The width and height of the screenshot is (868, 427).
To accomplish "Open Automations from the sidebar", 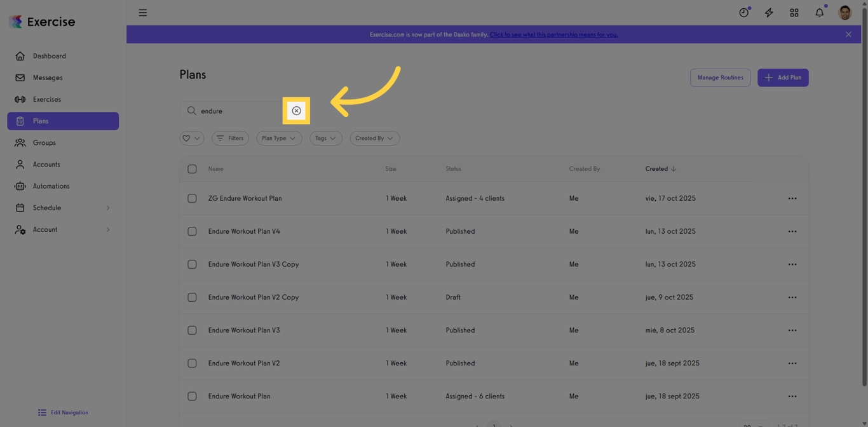I will (51, 186).
